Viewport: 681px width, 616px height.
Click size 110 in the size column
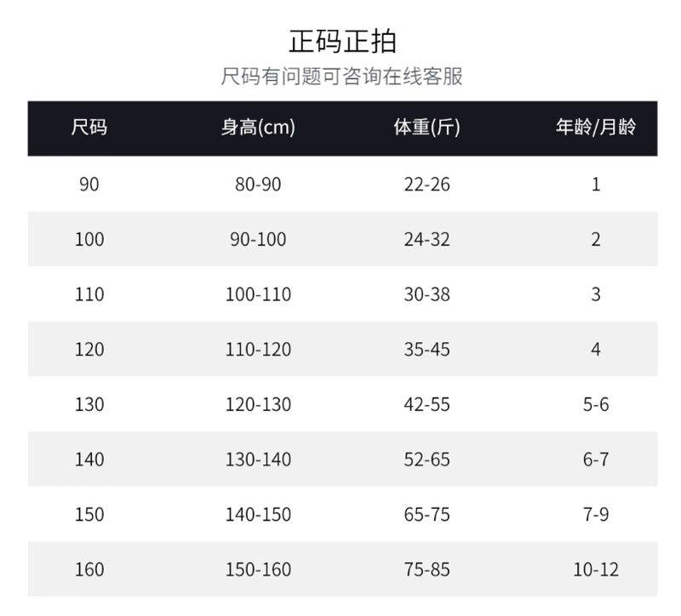pyautogui.click(x=89, y=294)
